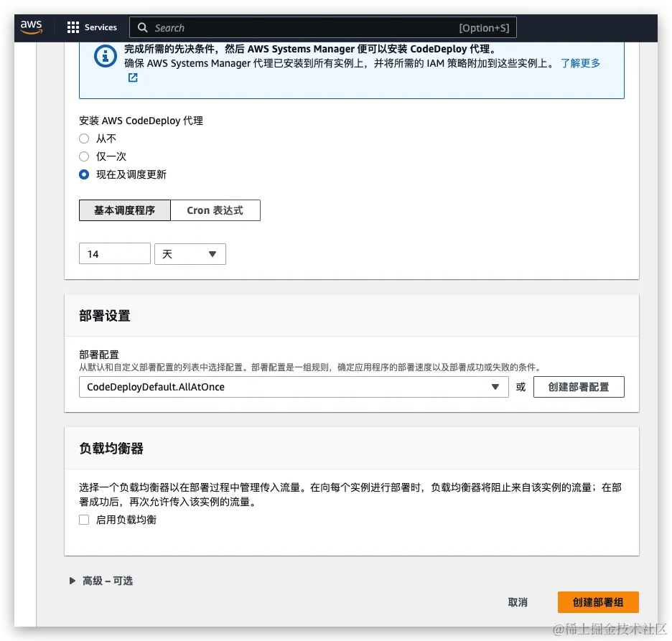Click the orange 创建部署组 button
672x641 pixels.
pyautogui.click(x=598, y=602)
